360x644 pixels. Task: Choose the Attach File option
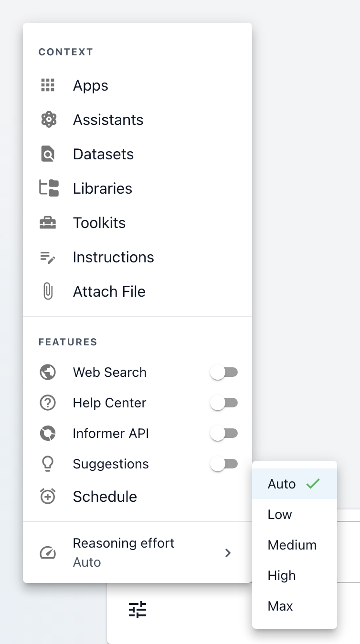pyautogui.click(x=138, y=291)
